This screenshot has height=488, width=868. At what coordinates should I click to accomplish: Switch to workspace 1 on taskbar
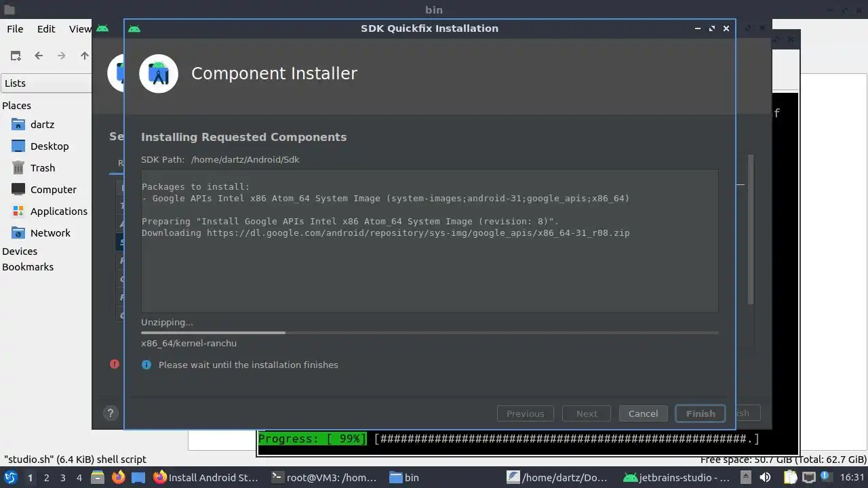tap(30, 478)
